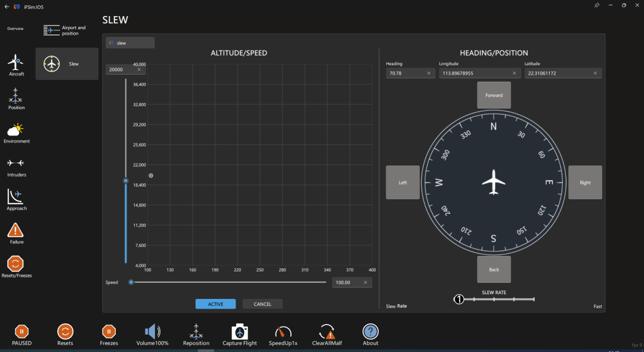
Task: Select the Intruders sidebar icon
Action: (16, 163)
